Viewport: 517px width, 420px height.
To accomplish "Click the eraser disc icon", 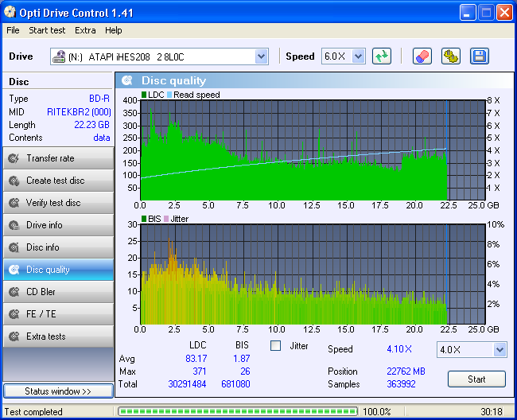I will pyautogui.click(x=422, y=56).
